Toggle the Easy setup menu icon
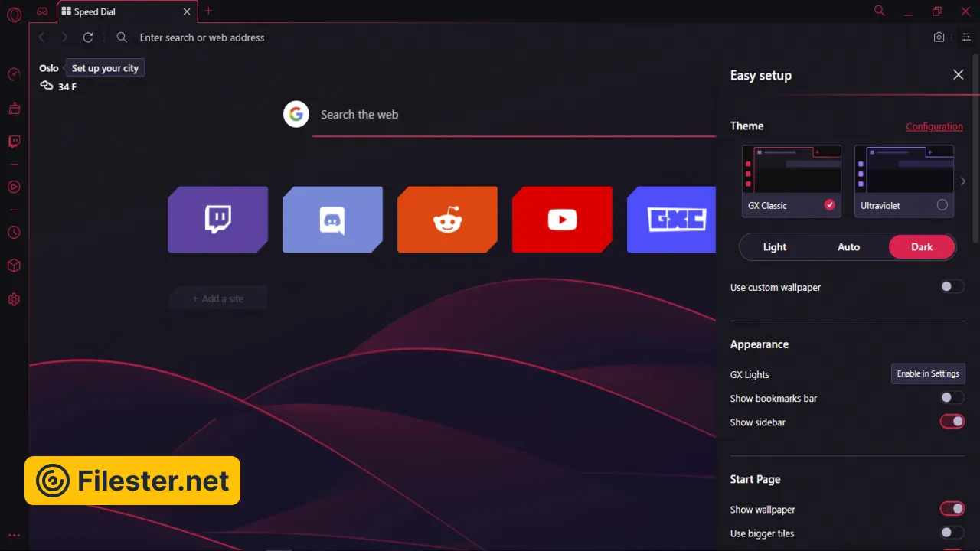This screenshot has height=551, width=980. 966,37
